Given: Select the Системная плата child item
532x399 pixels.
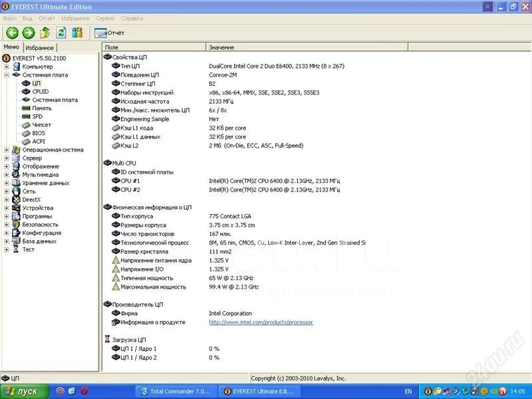Looking at the screenshot, I should pos(55,100).
